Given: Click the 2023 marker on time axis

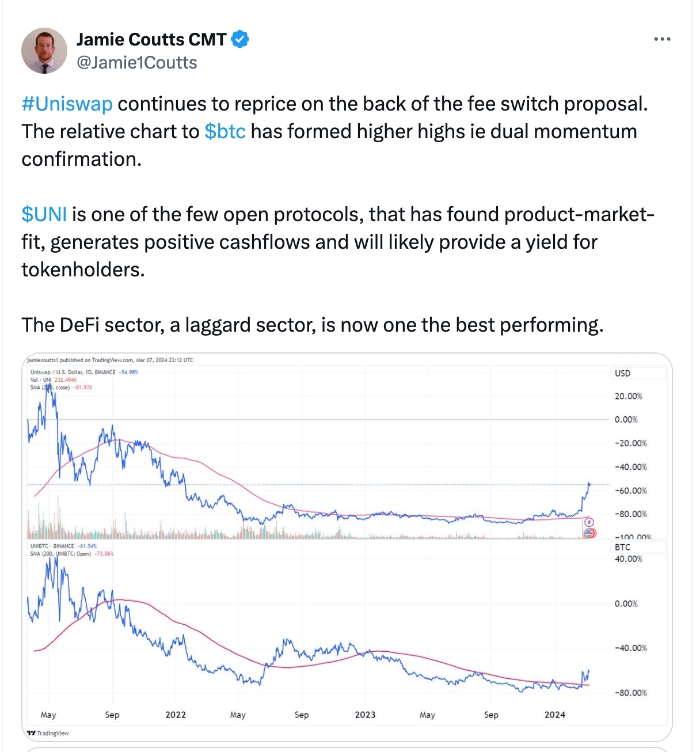Looking at the screenshot, I should [x=365, y=715].
